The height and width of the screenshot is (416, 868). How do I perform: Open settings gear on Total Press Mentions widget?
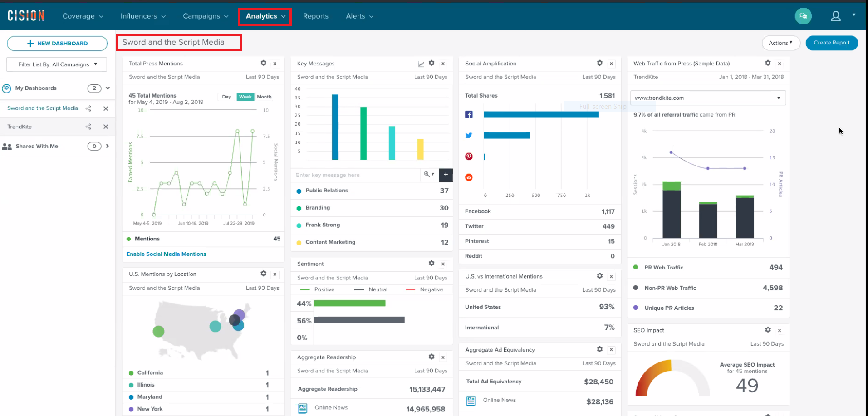(x=263, y=63)
